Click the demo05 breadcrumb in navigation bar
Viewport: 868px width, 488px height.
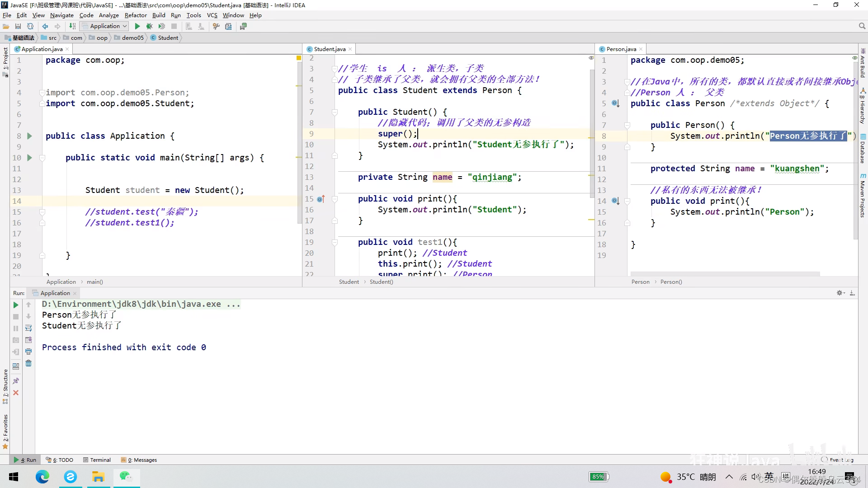coord(132,38)
